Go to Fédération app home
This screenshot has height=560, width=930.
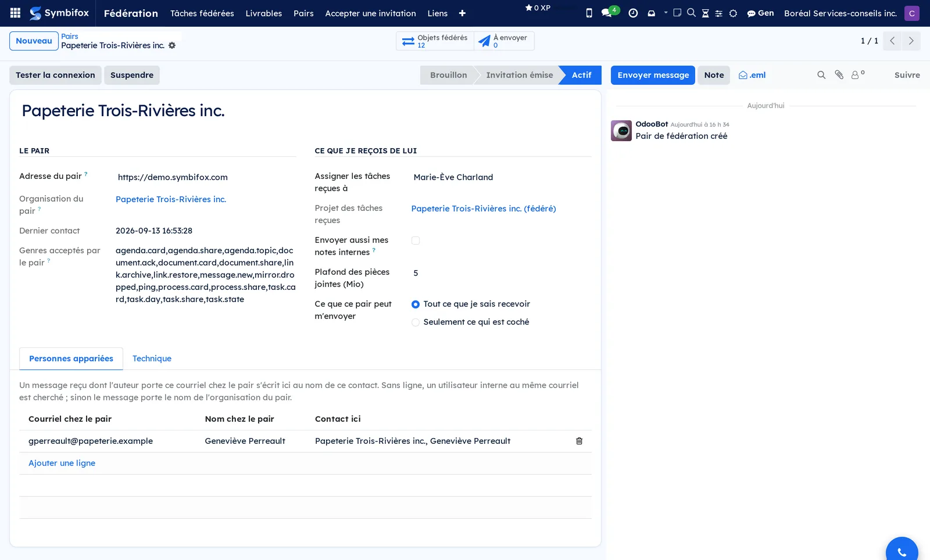131,13
